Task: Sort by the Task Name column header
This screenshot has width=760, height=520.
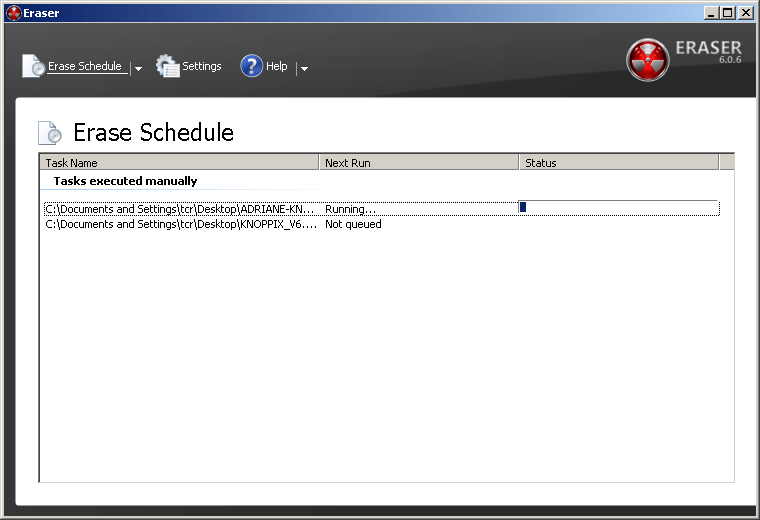Action: (179, 163)
